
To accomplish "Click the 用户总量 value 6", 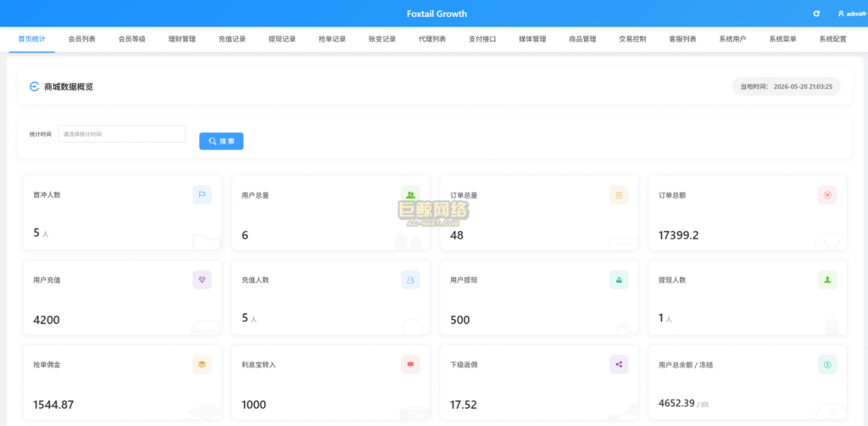I will coord(245,235).
